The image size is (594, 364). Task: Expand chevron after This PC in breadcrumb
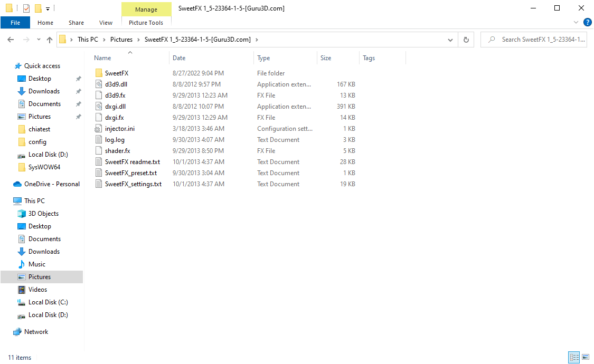[104, 40]
